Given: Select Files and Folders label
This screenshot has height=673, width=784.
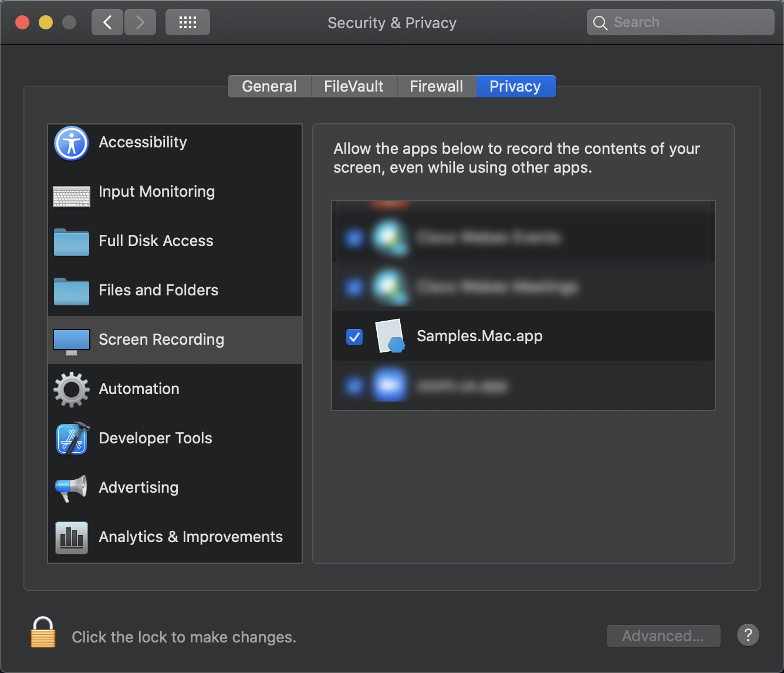Looking at the screenshot, I should coord(158,290).
